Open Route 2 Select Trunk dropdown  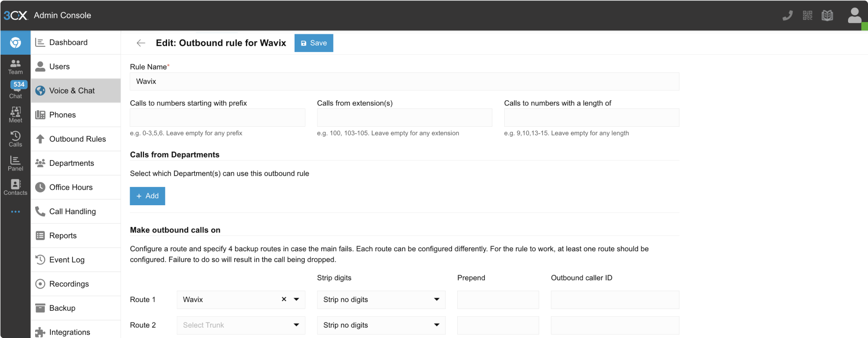[x=241, y=325]
